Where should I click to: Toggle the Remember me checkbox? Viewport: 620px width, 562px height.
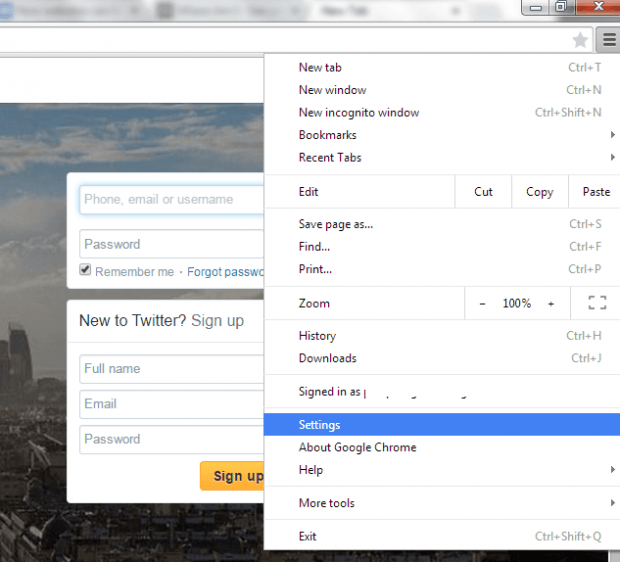(x=85, y=270)
